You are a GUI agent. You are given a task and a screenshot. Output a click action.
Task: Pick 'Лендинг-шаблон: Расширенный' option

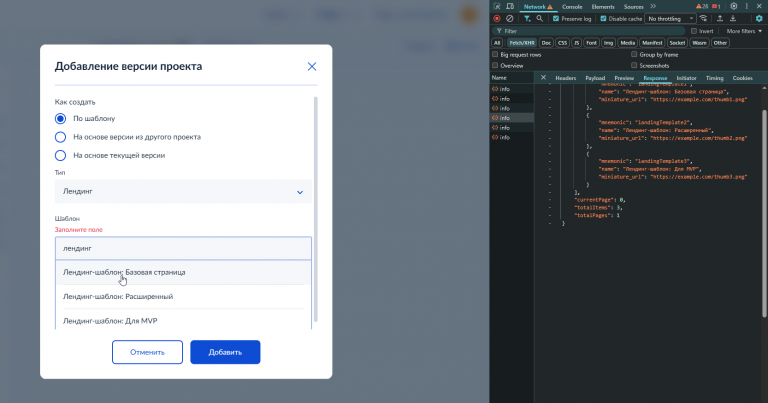tap(183, 297)
